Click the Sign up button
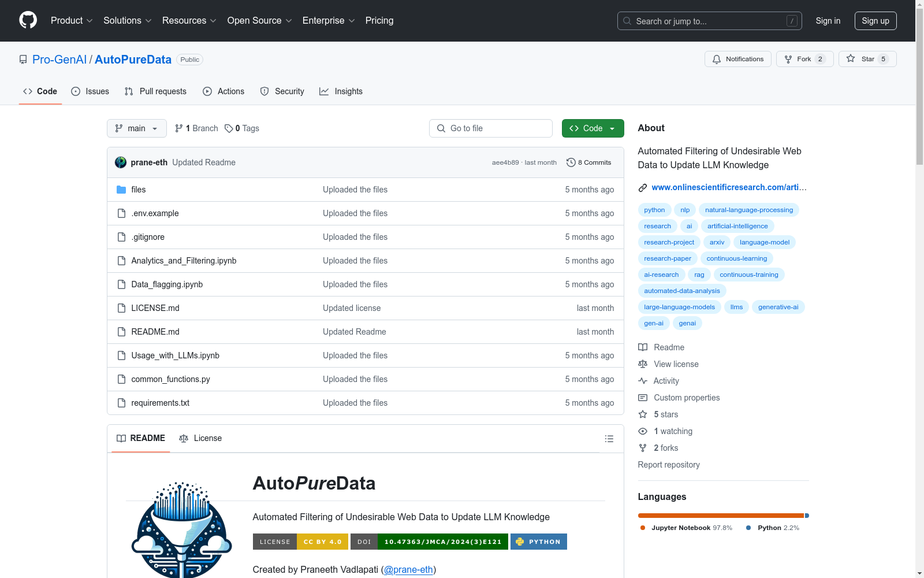Screen dimensions: 924x578 point(875,21)
